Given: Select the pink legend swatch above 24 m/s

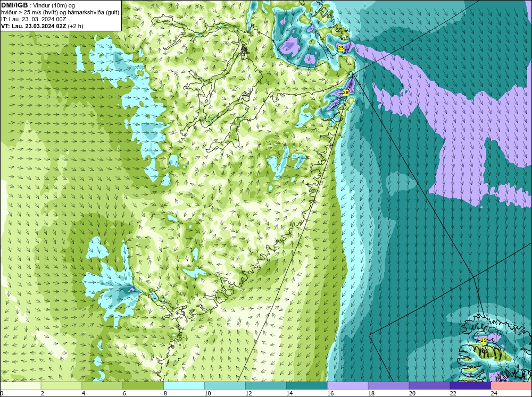Looking at the screenshot, I should point(511,386).
